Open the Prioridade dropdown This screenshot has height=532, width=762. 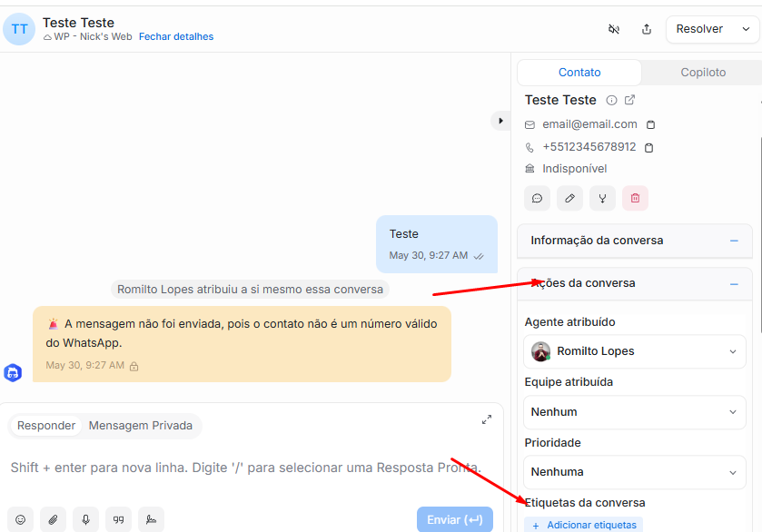click(x=635, y=472)
